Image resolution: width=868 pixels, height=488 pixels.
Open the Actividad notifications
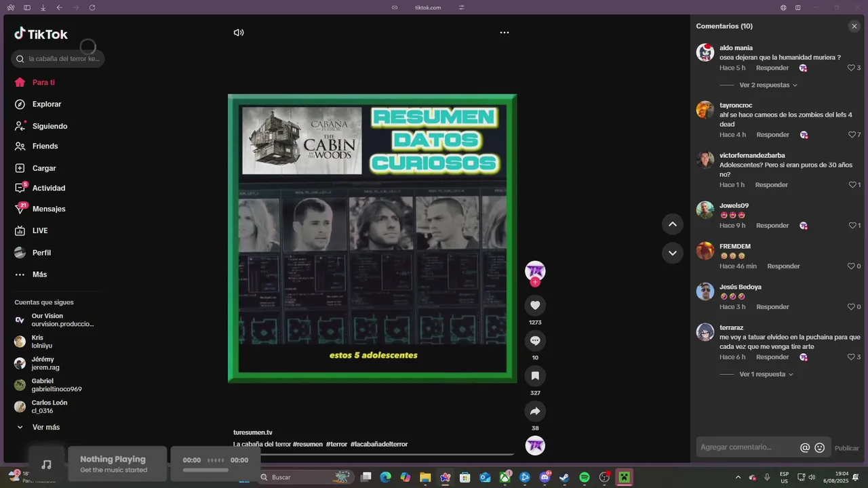pyautogui.click(x=49, y=188)
